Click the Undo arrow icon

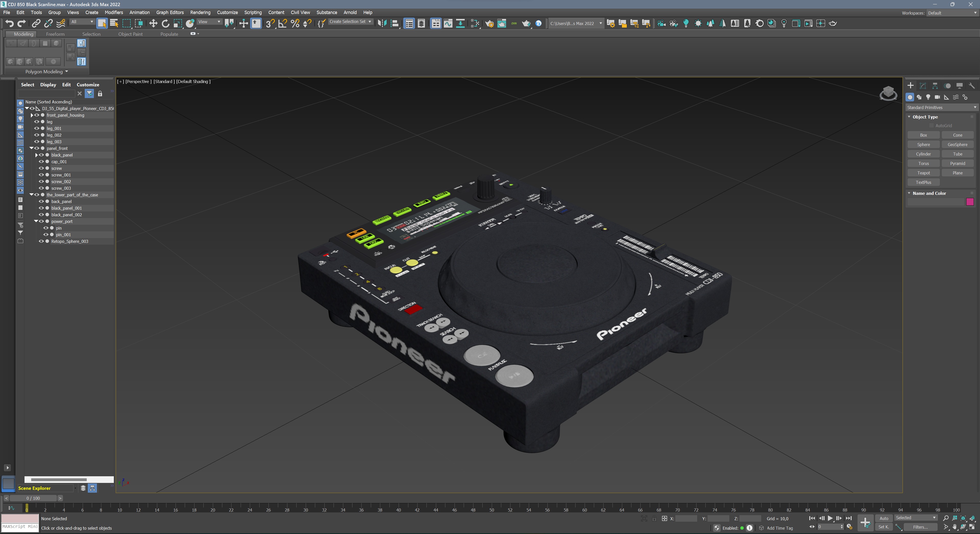click(x=9, y=23)
